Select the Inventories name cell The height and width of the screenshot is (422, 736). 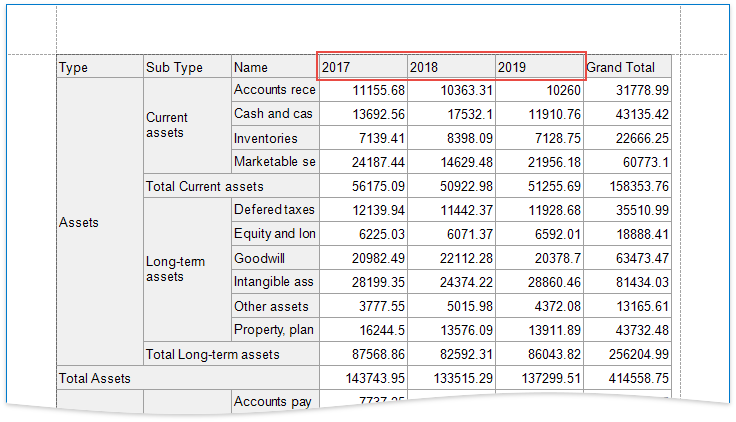(x=274, y=138)
